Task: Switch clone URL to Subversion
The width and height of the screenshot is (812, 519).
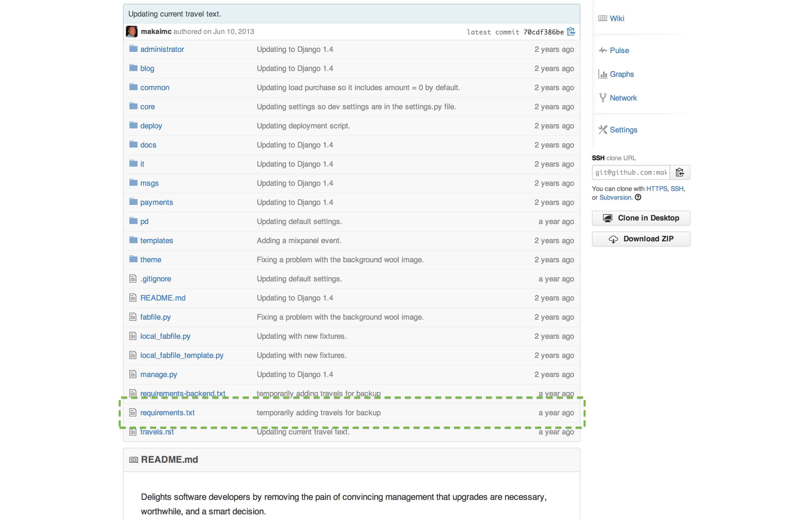Action: tap(615, 197)
